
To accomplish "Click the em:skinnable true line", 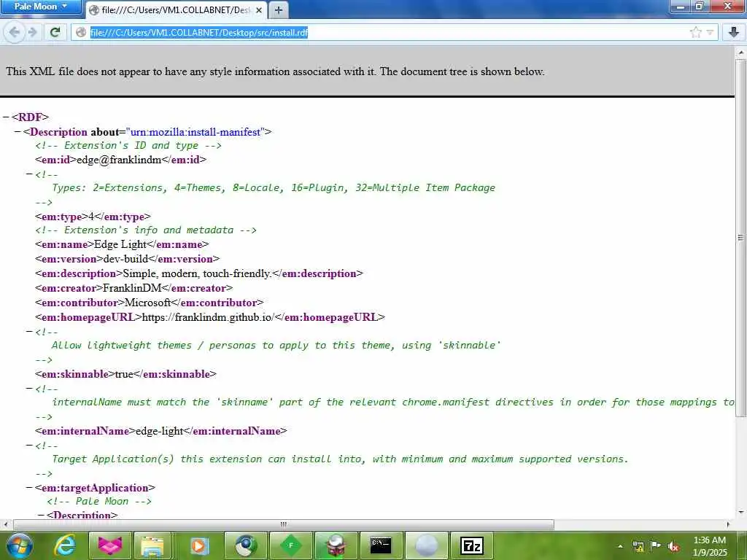I will [125, 374].
